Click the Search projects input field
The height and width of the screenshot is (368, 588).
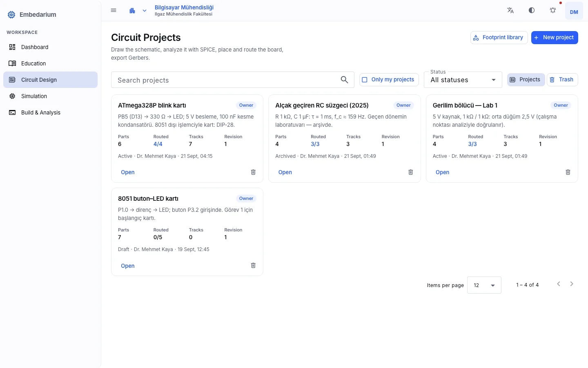[x=233, y=80]
